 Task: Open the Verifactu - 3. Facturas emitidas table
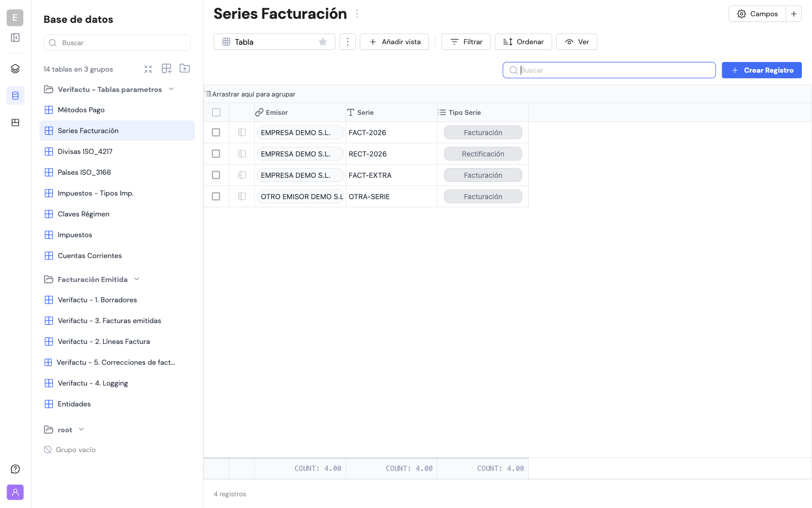tap(117, 321)
